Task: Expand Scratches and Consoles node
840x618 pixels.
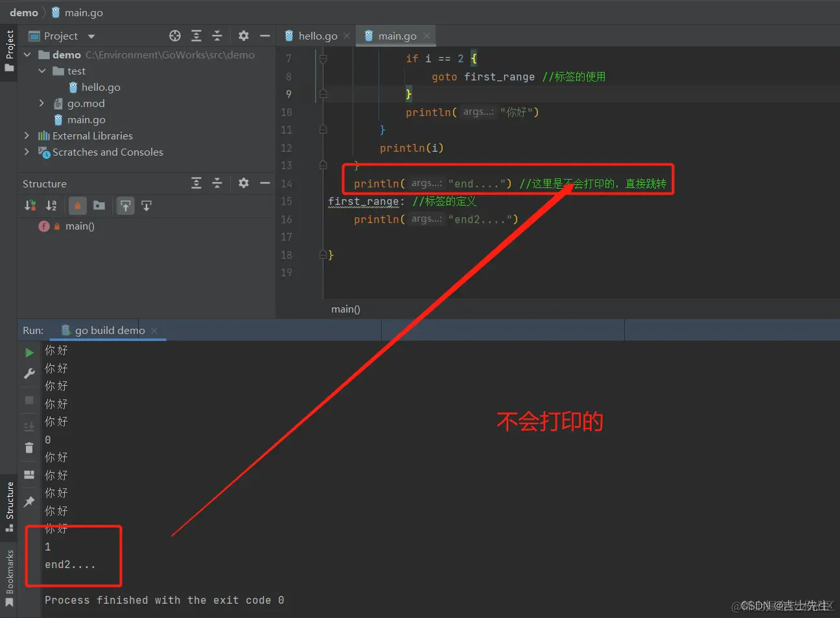Action: (27, 152)
